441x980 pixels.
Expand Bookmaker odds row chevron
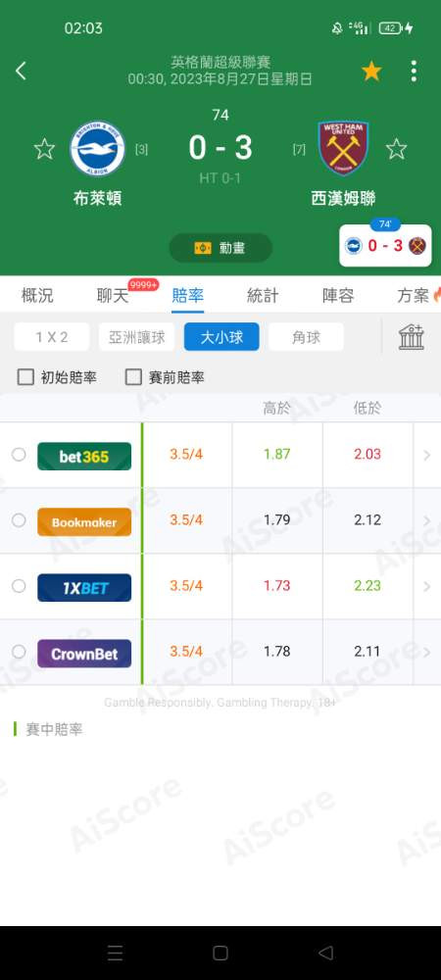(x=427, y=520)
